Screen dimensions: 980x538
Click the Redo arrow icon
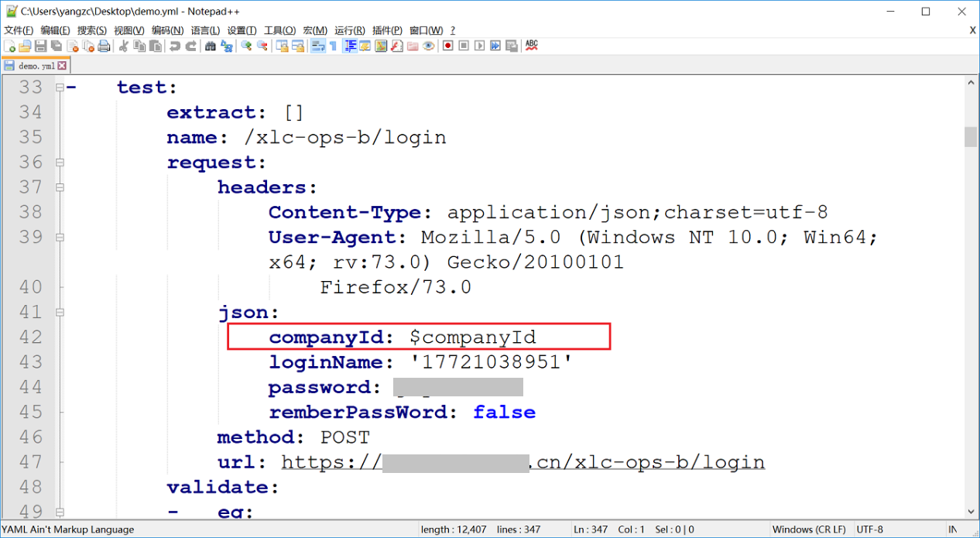[190, 46]
